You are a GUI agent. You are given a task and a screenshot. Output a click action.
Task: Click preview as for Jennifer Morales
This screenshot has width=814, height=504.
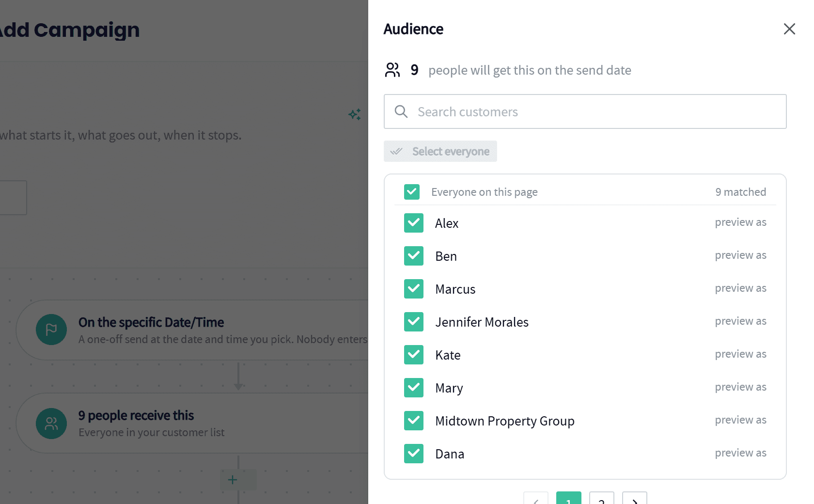click(x=740, y=321)
